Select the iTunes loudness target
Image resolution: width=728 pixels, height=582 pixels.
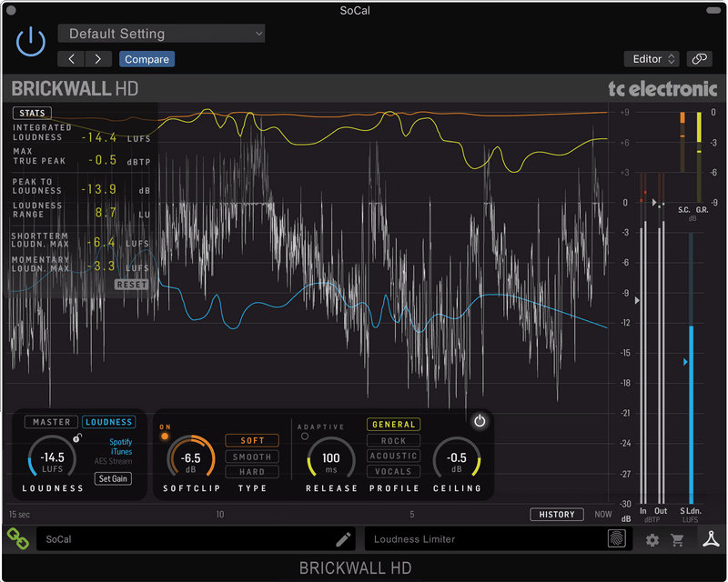tap(122, 452)
